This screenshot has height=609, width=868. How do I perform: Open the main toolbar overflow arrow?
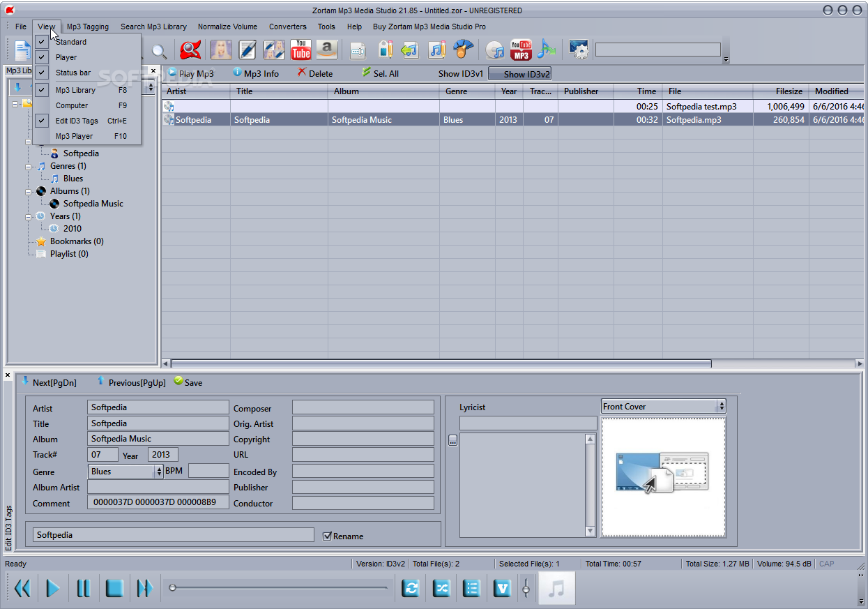[x=726, y=60]
